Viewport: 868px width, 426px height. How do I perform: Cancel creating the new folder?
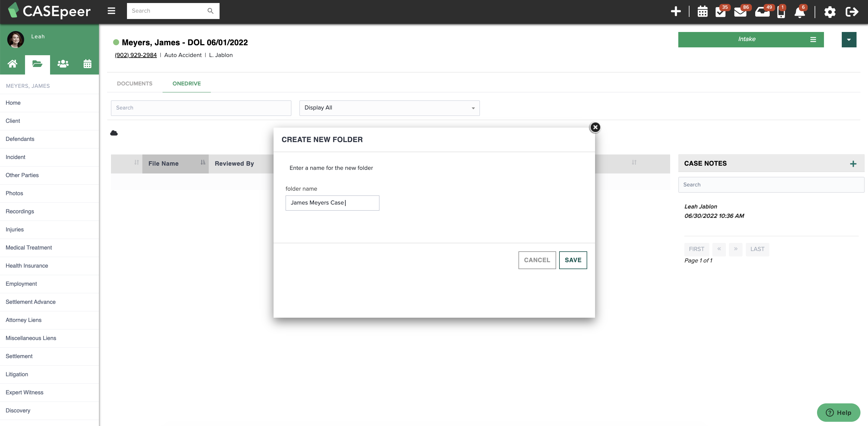tap(537, 260)
